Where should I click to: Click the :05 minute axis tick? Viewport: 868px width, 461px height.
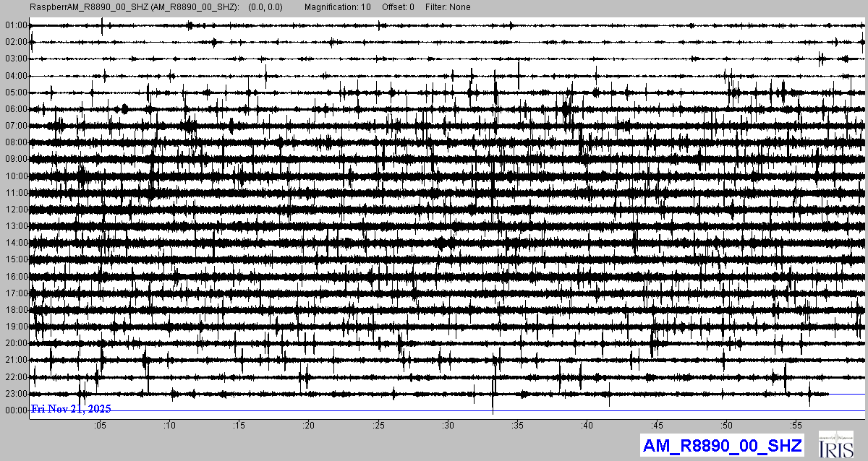point(100,425)
